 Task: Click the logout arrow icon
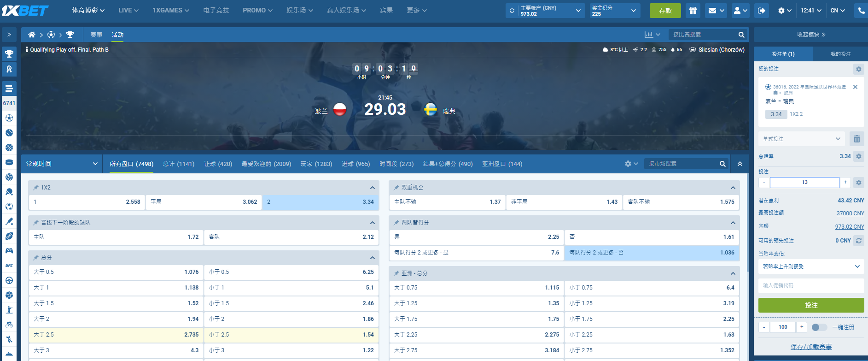(x=762, y=11)
